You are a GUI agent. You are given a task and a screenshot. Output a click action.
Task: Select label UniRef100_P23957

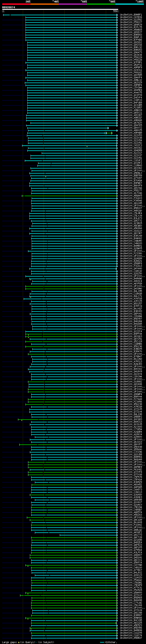pos(131,108)
